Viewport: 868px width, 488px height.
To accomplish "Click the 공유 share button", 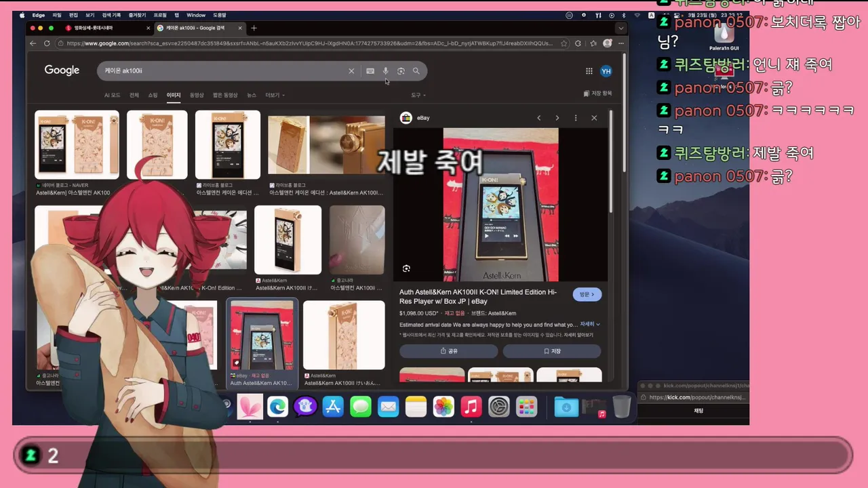I will point(449,351).
